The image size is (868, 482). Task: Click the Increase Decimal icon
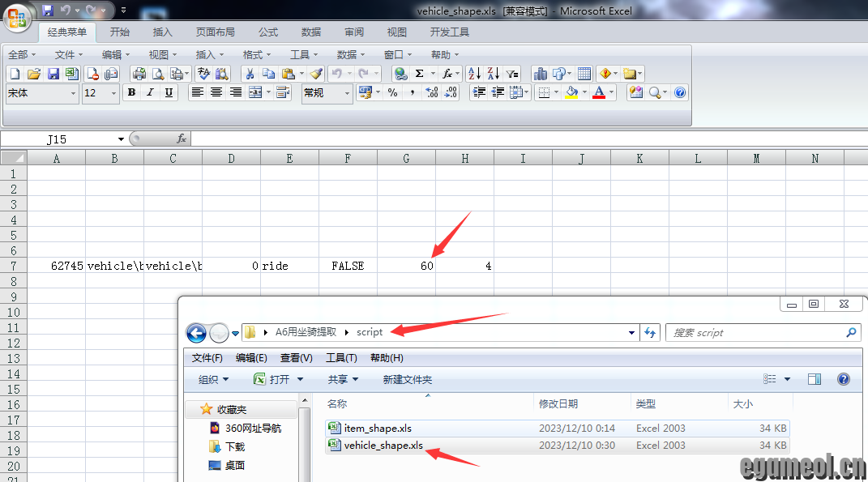(x=431, y=92)
